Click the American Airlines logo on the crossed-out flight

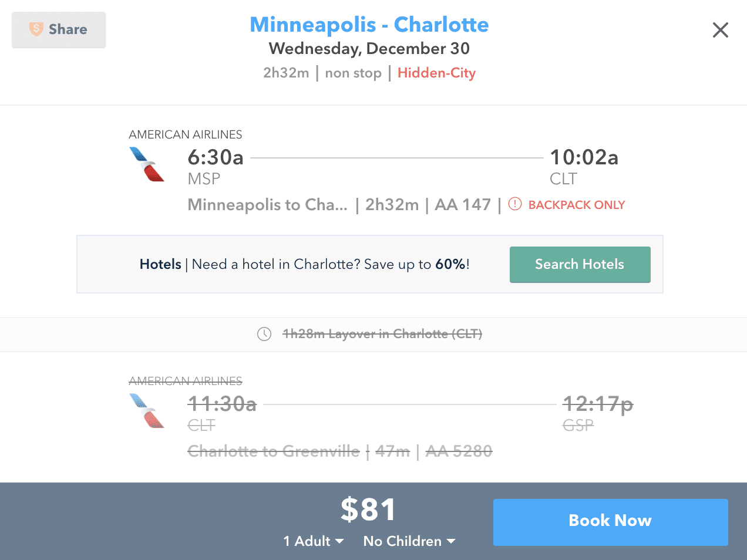tap(147, 411)
